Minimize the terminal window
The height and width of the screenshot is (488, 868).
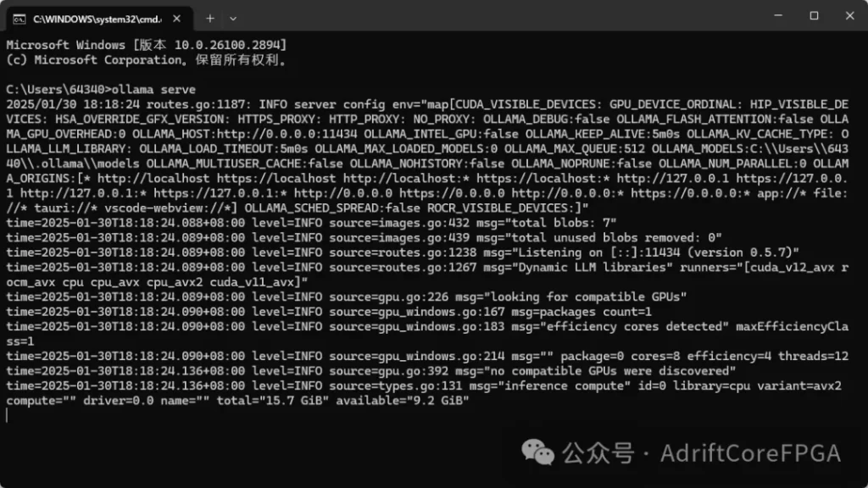[778, 15]
